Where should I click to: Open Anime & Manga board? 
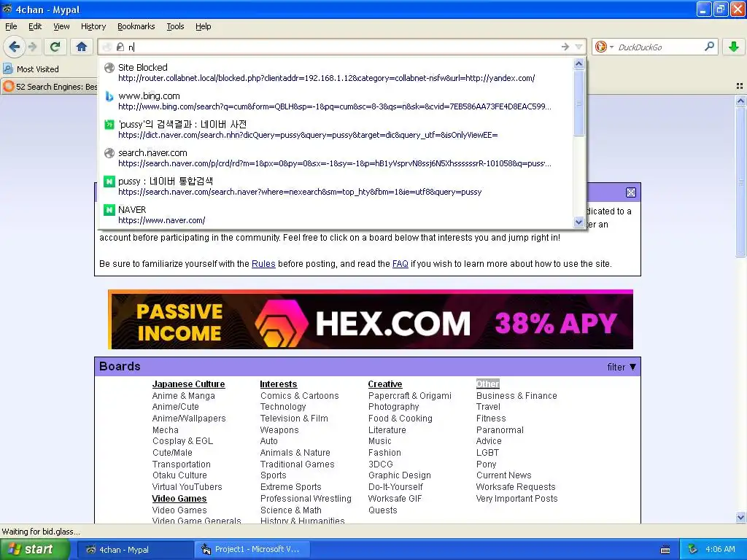click(183, 396)
